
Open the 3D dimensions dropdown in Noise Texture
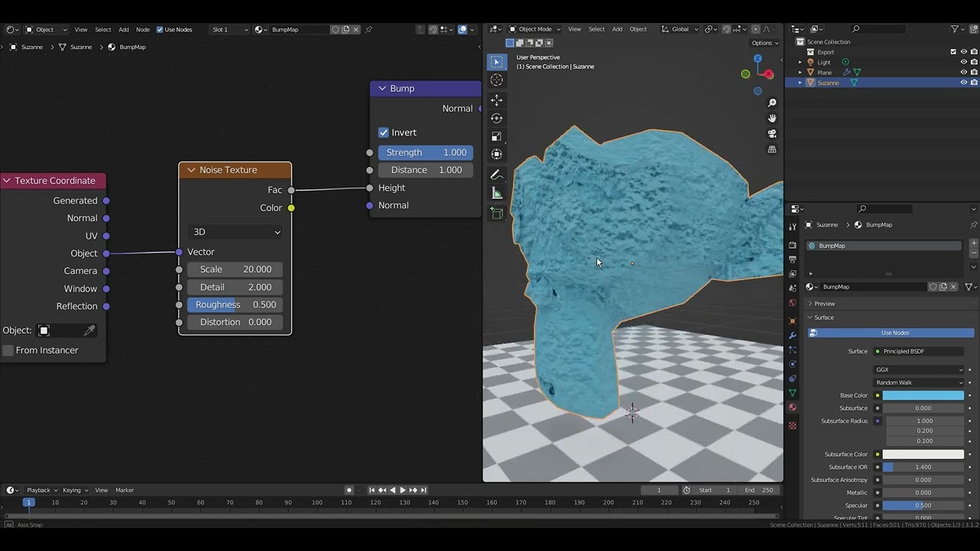click(235, 232)
